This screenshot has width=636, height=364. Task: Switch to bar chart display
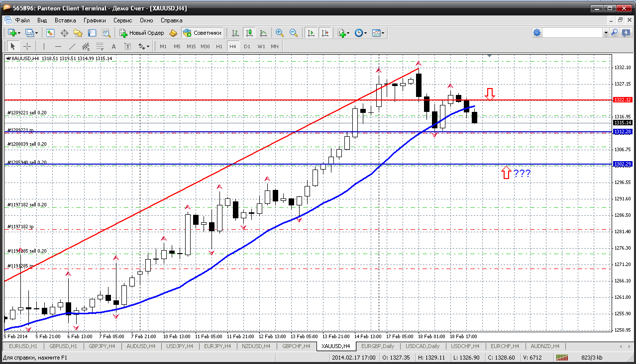(235, 33)
